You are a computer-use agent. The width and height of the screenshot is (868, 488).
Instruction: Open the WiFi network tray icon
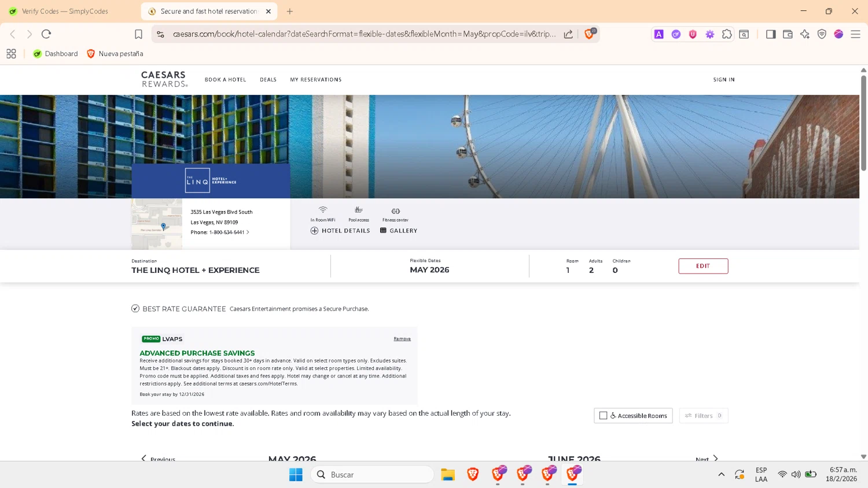pyautogui.click(x=782, y=475)
